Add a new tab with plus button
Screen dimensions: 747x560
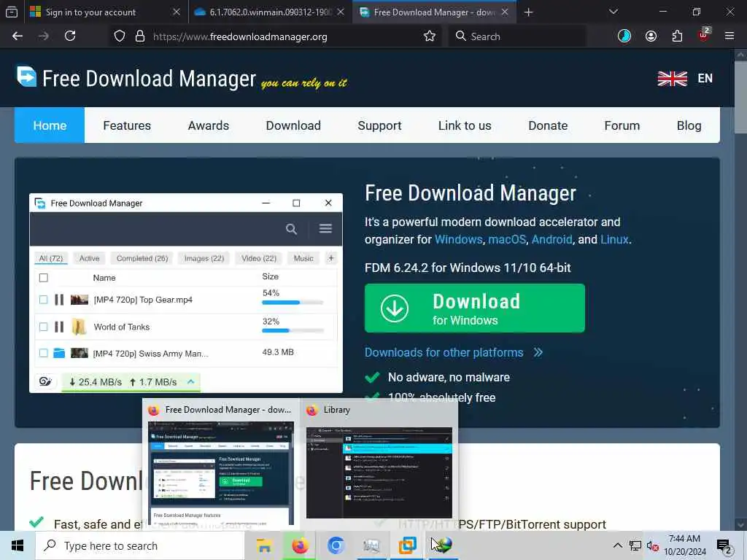point(528,12)
